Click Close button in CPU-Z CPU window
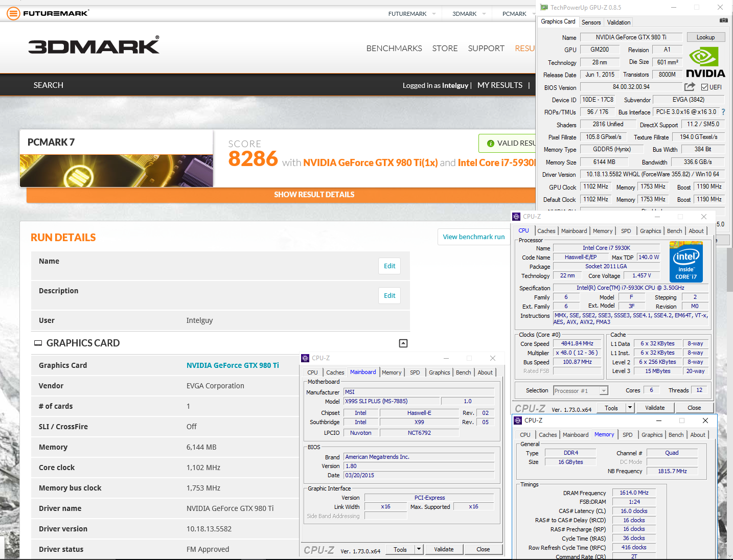The image size is (733, 560). point(694,408)
